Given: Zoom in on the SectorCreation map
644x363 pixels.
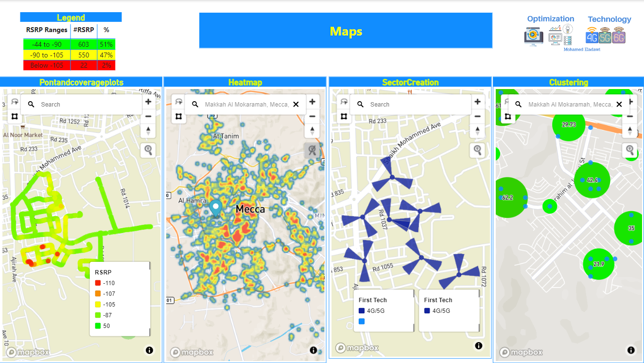Looking at the screenshot, I should point(477,102).
